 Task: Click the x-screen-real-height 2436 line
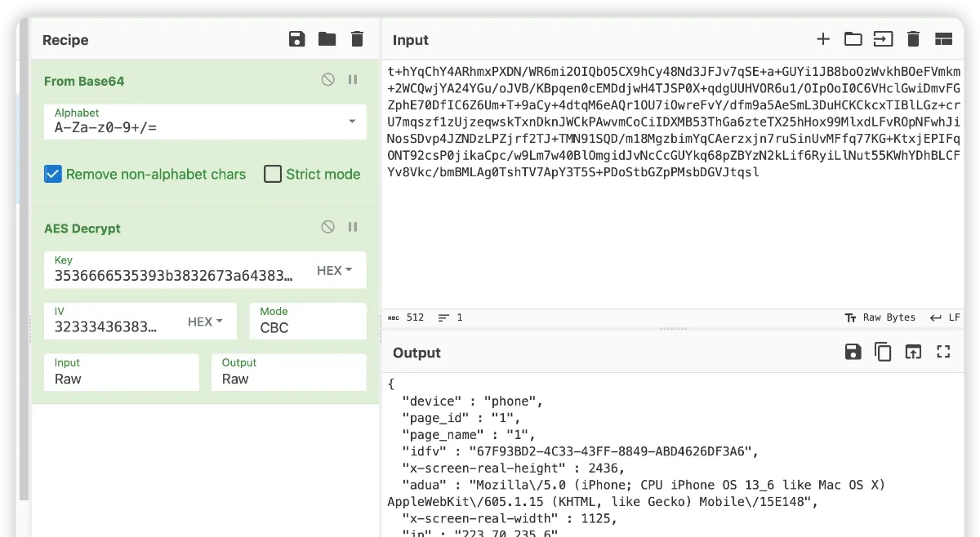[514, 468]
